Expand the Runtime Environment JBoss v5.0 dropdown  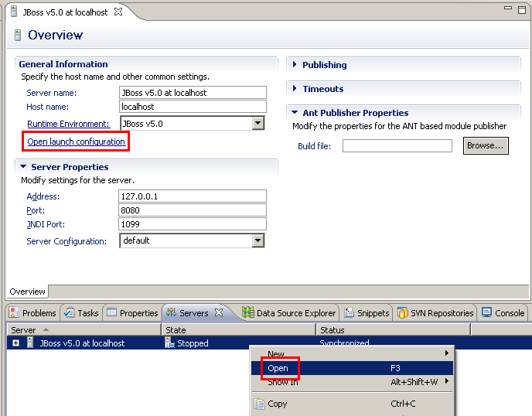point(258,123)
